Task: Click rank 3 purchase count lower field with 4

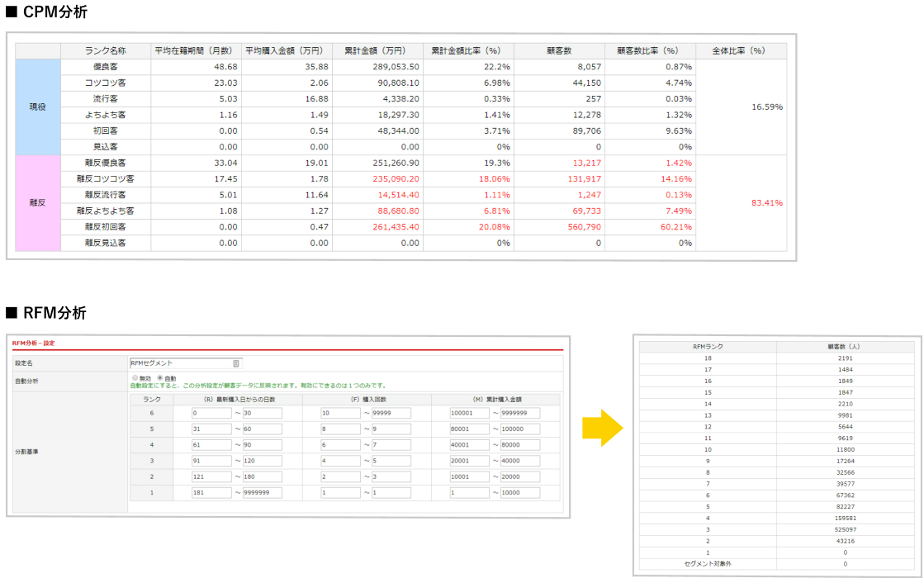Action: click(x=340, y=461)
